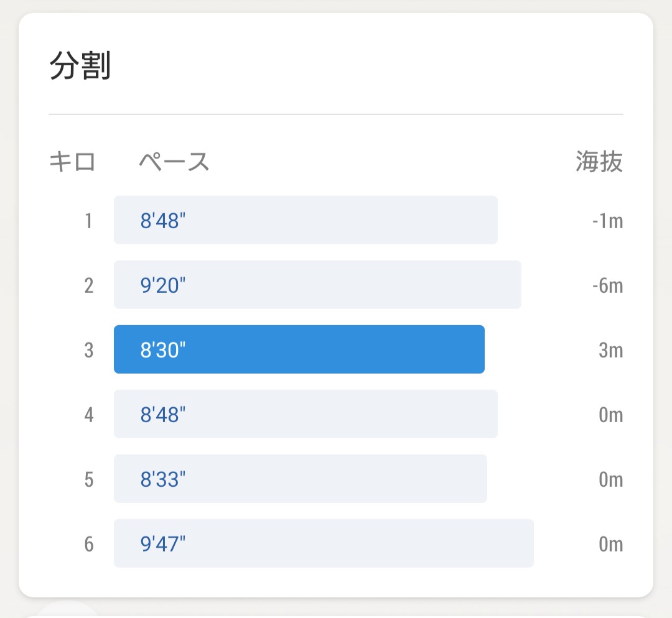Click kilometer number 3 label
Viewport: 672px width, 618px height.
(89, 350)
